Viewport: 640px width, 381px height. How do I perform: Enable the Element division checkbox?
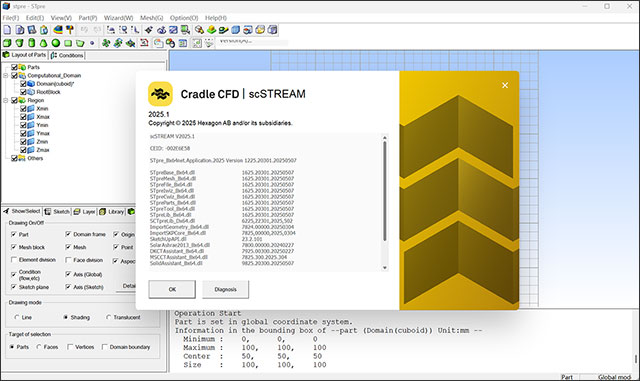(x=14, y=260)
